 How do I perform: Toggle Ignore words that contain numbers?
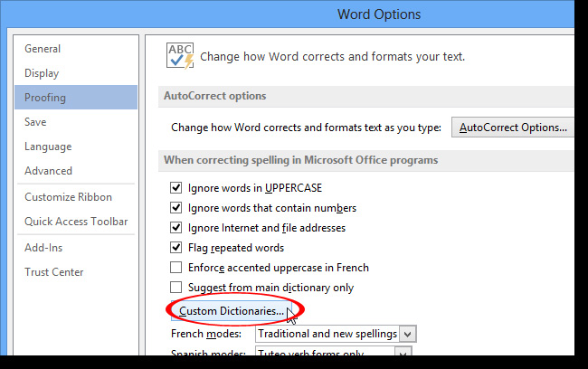coord(176,208)
